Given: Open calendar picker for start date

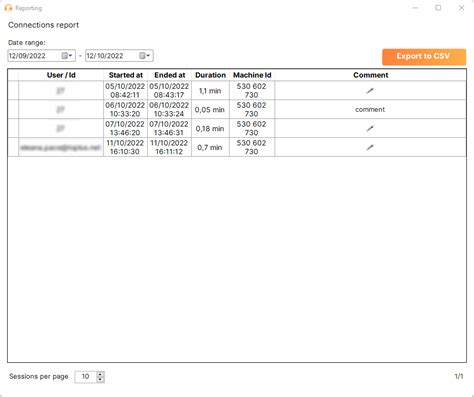Looking at the screenshot, I should point(67,56).
